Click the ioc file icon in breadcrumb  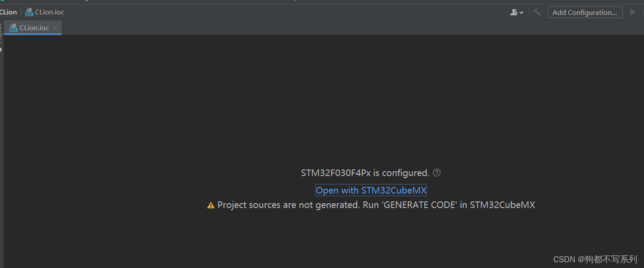pos(29,12)
